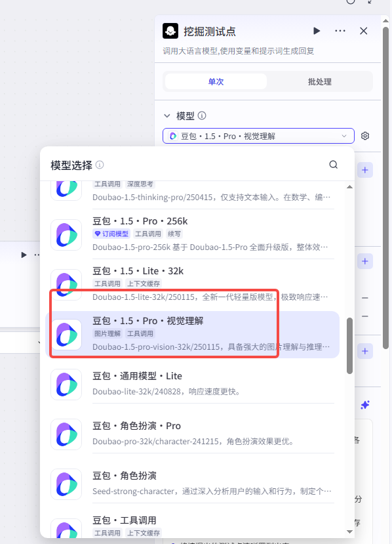Switch to the 单次 tab
Screen dimensions: 392x544
coord(216,81)
